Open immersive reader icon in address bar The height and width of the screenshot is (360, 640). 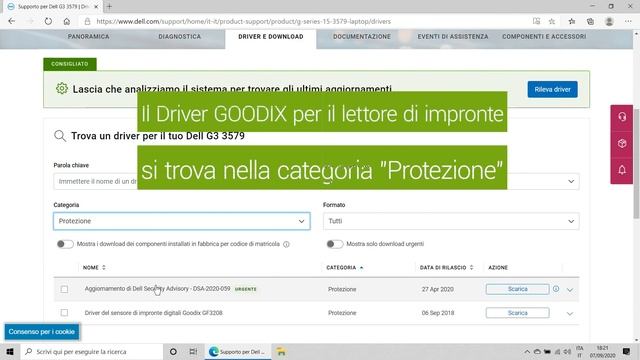pyautogui.click(x=536, y=21)
